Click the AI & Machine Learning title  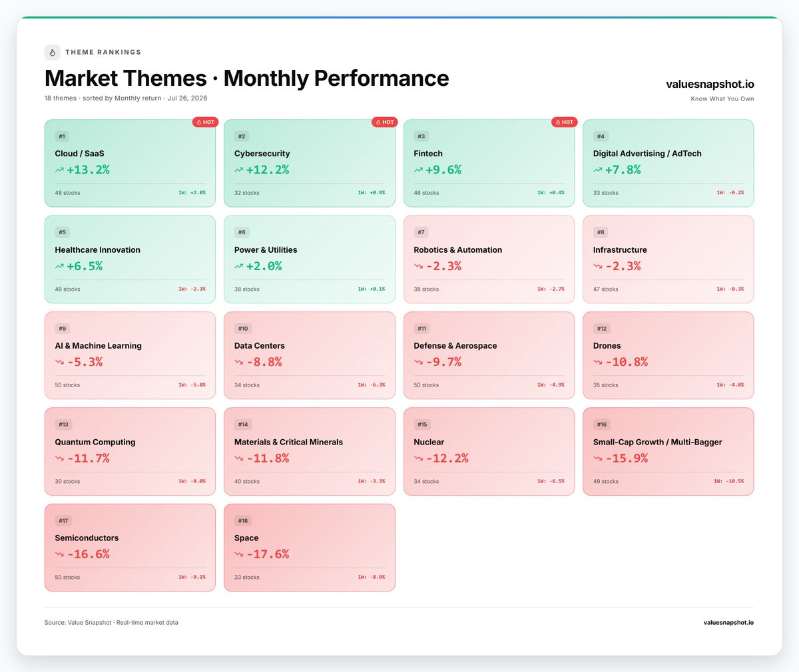coord(98,346)
